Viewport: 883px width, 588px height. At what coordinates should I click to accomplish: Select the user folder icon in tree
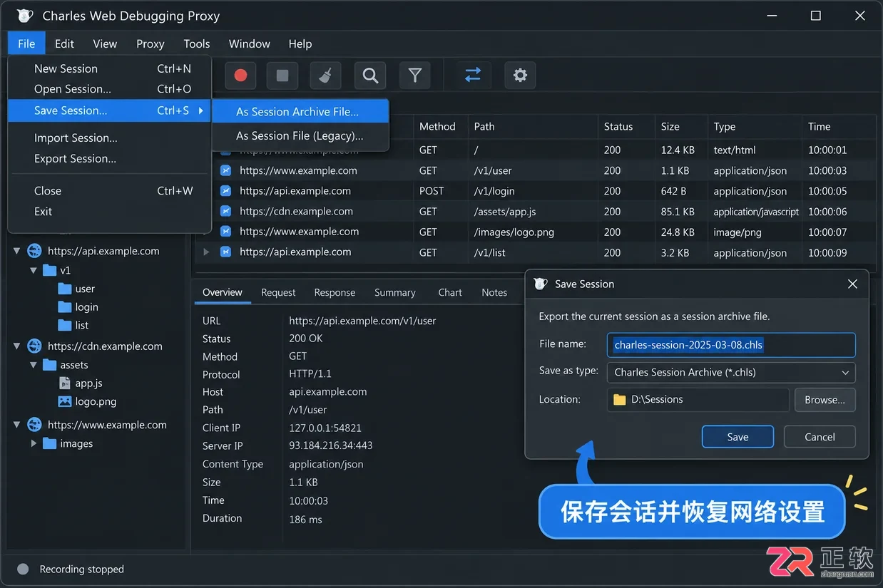click(x=65, y=289)
